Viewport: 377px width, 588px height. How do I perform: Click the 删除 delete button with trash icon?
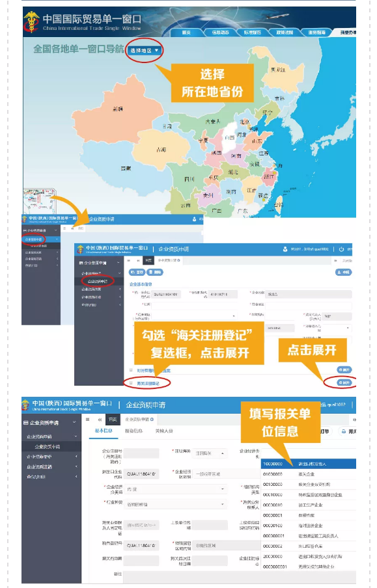[x=156, y=273]
